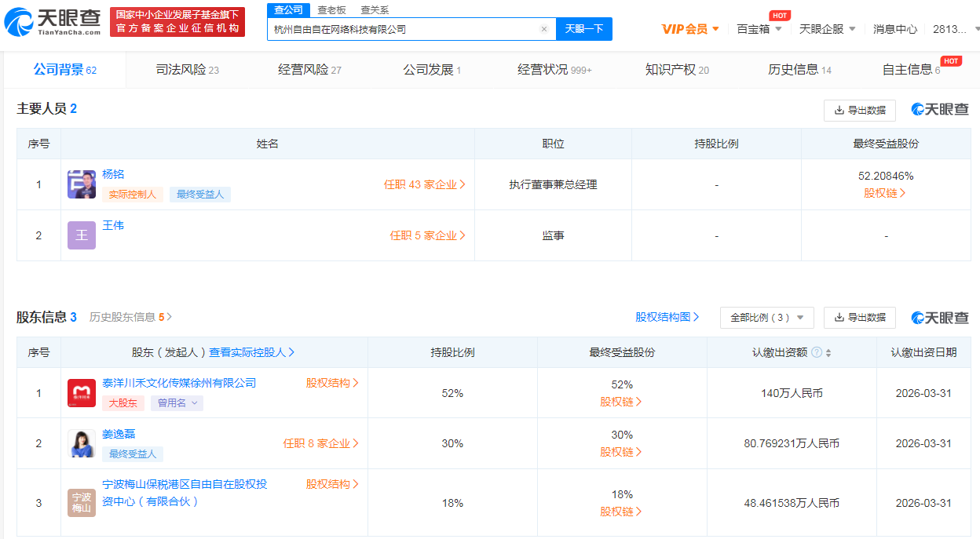Screen dimensions: 980x539
Task: Click 姜逸磊's 最终受益人 tag
Action: [x=133, y=453]
